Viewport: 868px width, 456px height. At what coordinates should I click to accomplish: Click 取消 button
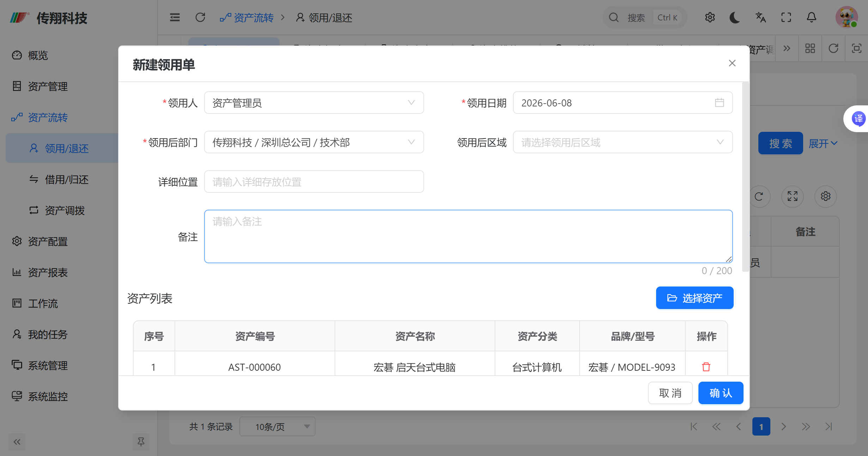point(670,393)
